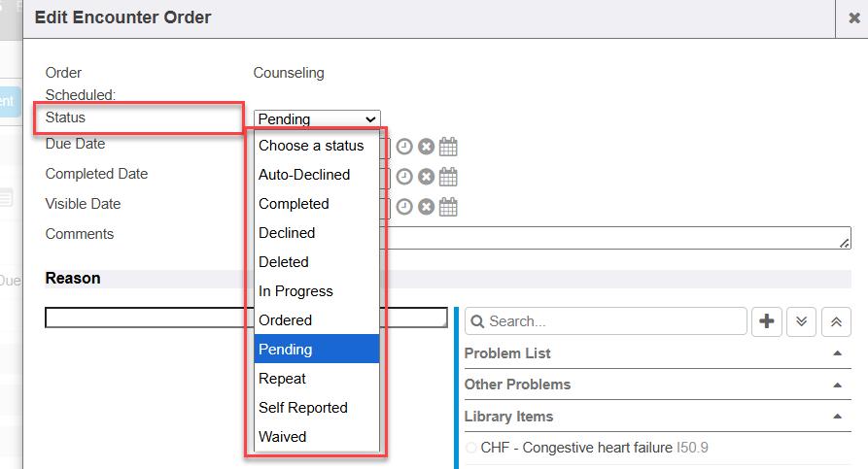Collapse all sections with double-up chevron
This screenshot has width=868, height=469.
[x=837, y=321]
